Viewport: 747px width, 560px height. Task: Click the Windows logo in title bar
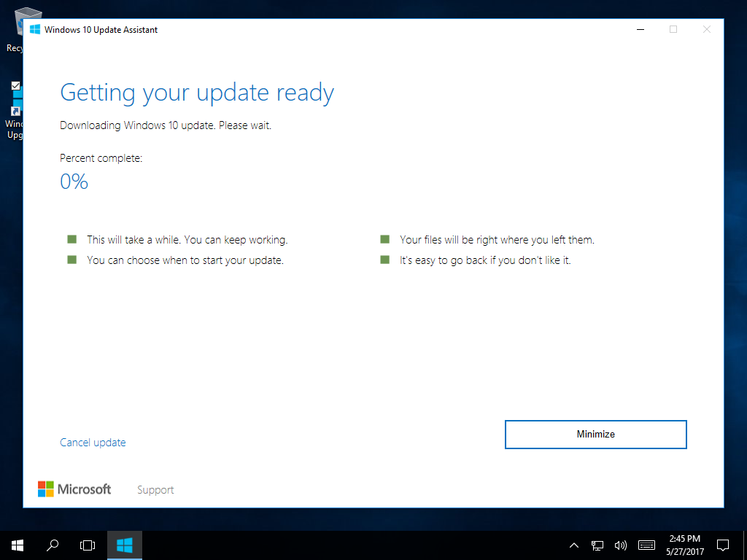35,29
